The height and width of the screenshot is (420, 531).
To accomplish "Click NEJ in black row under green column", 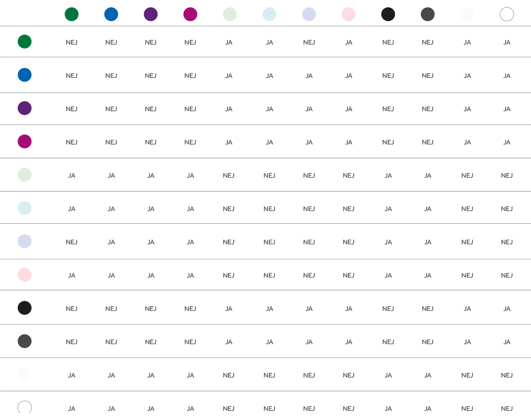I will 72,309.
